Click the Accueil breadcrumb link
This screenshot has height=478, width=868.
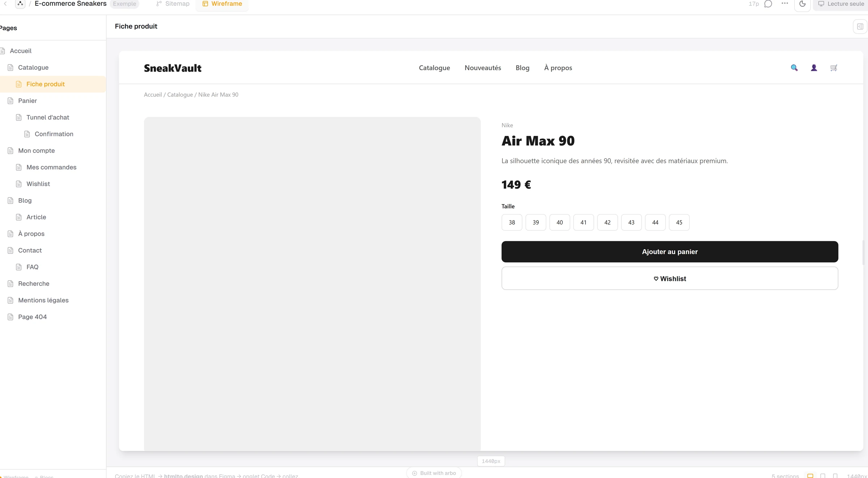point(153,95)
